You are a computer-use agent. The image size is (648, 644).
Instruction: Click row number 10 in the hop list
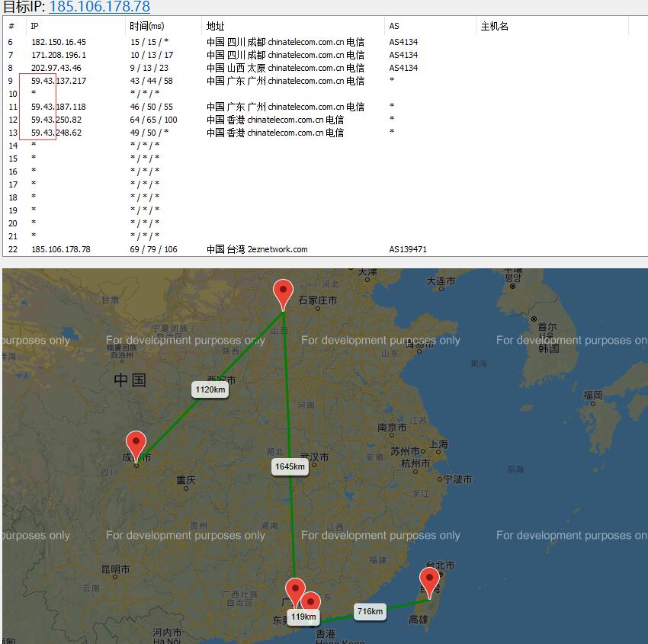click(x=13, y=94)
